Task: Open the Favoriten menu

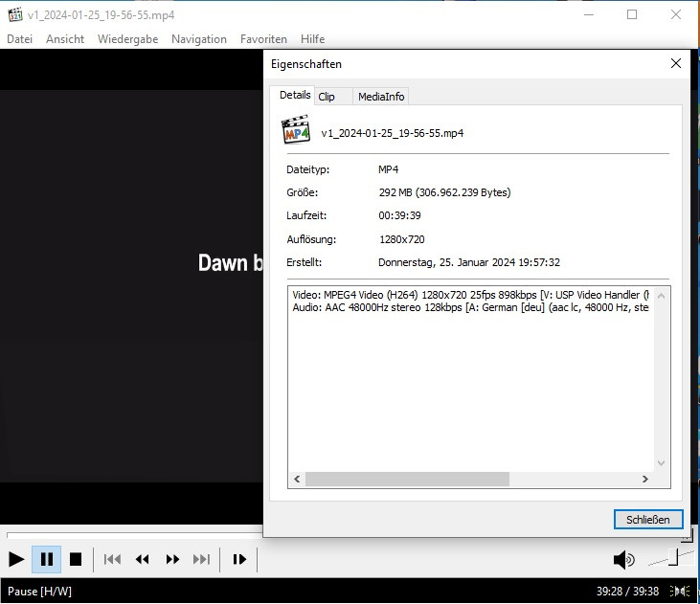Action: click(x=263, y=39)
